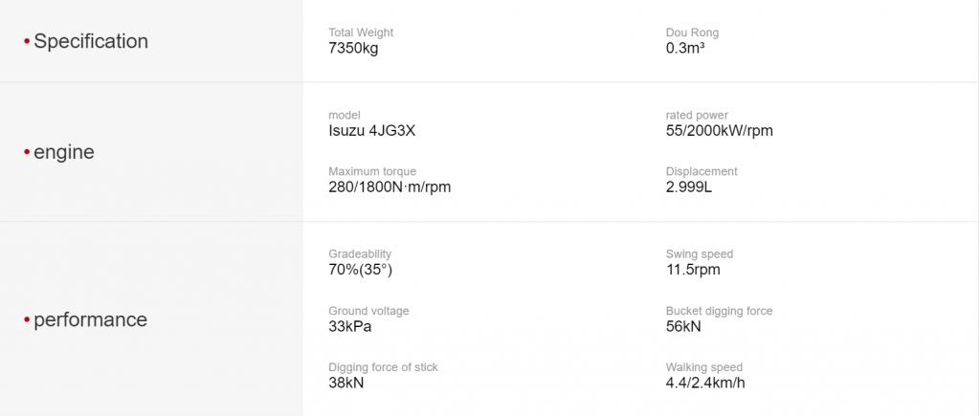Click the Digging force of stick label
This screenshot has height=416, width=980.
pyautogui.click(x=383, y=367)
